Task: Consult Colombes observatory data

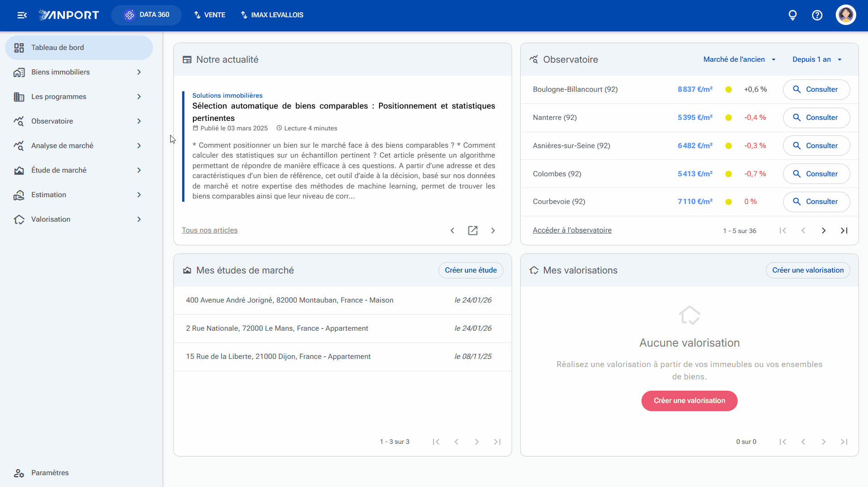Action: pos(816,174)
